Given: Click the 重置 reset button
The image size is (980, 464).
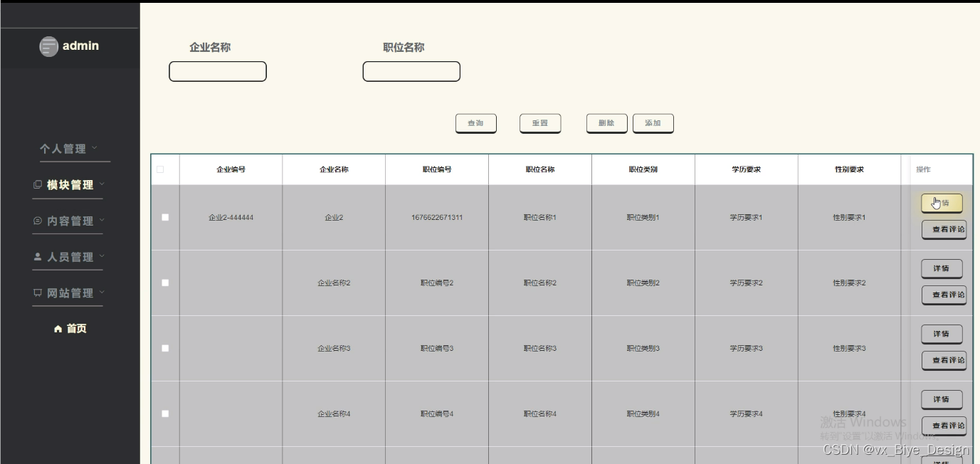Looking at the screenshot, I should 540,123.
